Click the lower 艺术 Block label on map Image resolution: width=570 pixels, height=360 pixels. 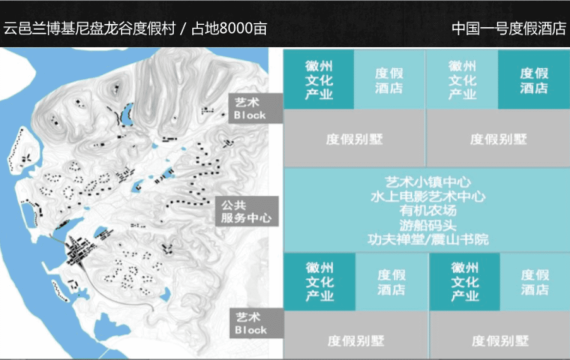(256, 323)
